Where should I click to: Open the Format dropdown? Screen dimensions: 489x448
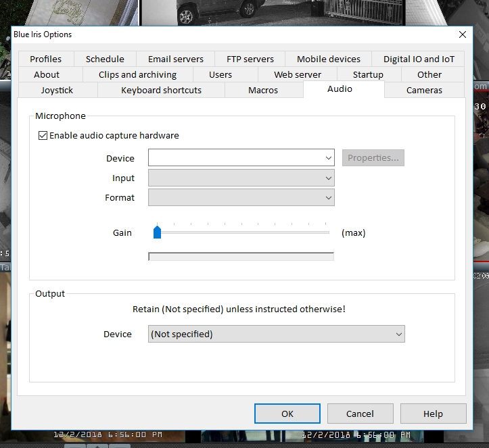click(x=241, y=197)
